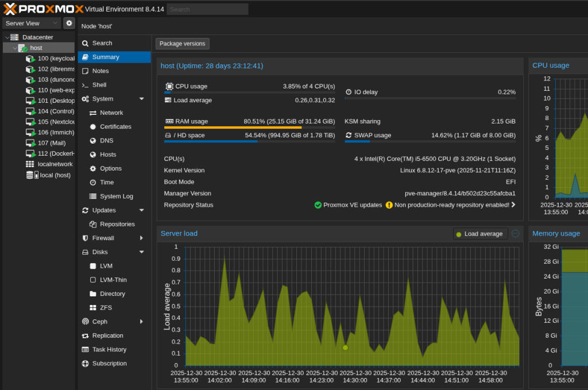Screen dimensions: 588x390
Task: Toggle the Load average legend item
Action: [479, 234]
